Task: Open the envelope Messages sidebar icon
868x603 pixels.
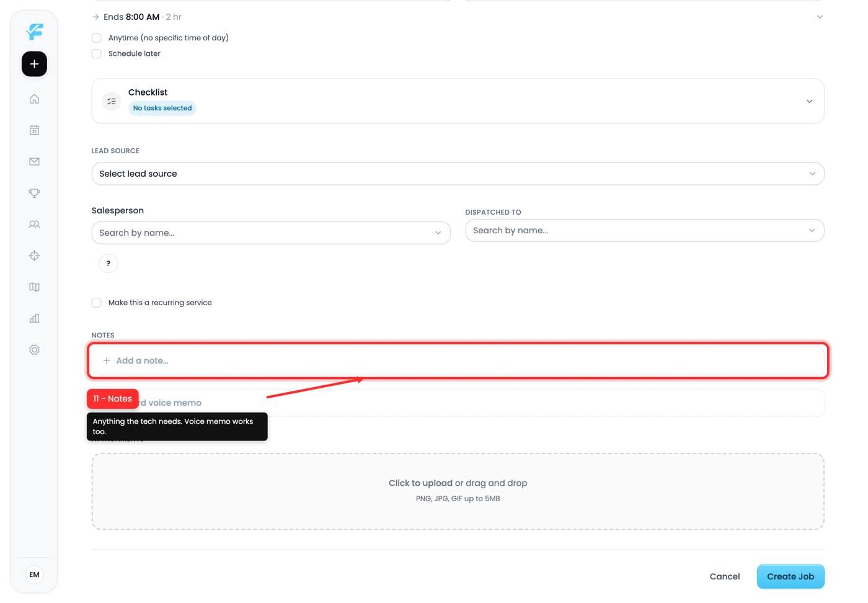Action: coord(34,161)
